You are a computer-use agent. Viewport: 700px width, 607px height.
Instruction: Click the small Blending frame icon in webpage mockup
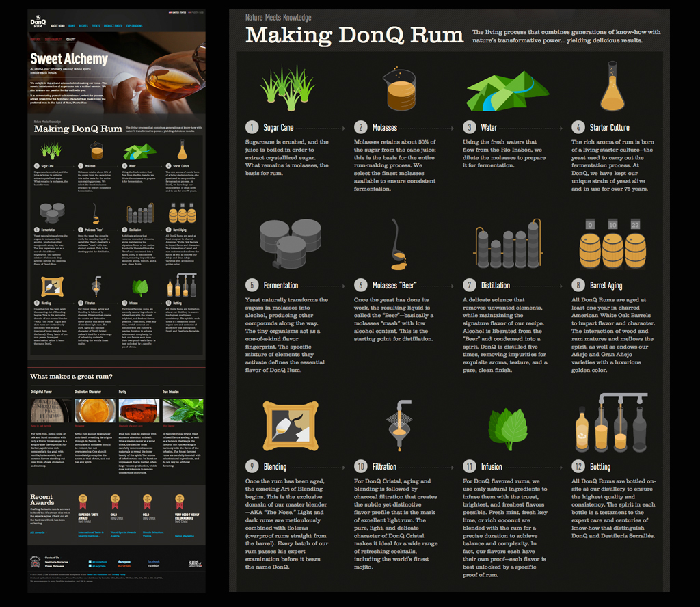(52, 286)
